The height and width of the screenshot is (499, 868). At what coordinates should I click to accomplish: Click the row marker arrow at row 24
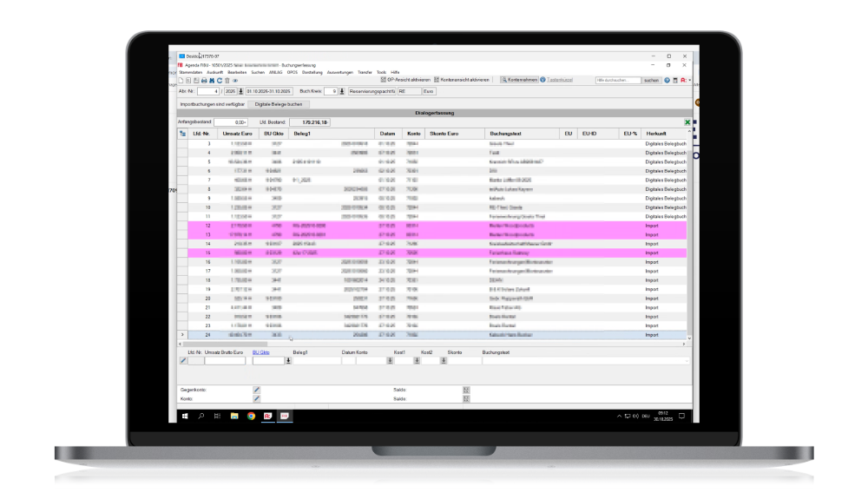point(182,335)
